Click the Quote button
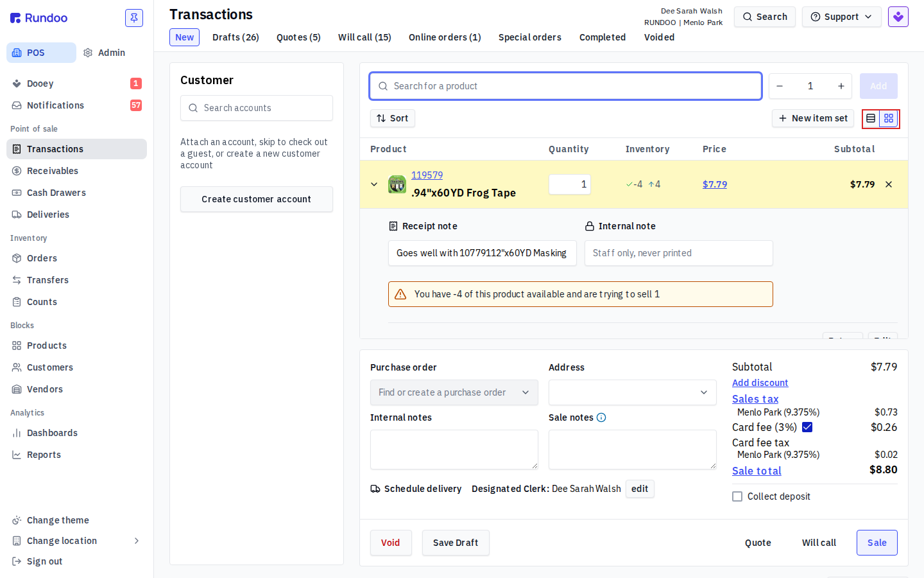Image resolution: width=924 pixels, height=578 pixels. [758, 543]
